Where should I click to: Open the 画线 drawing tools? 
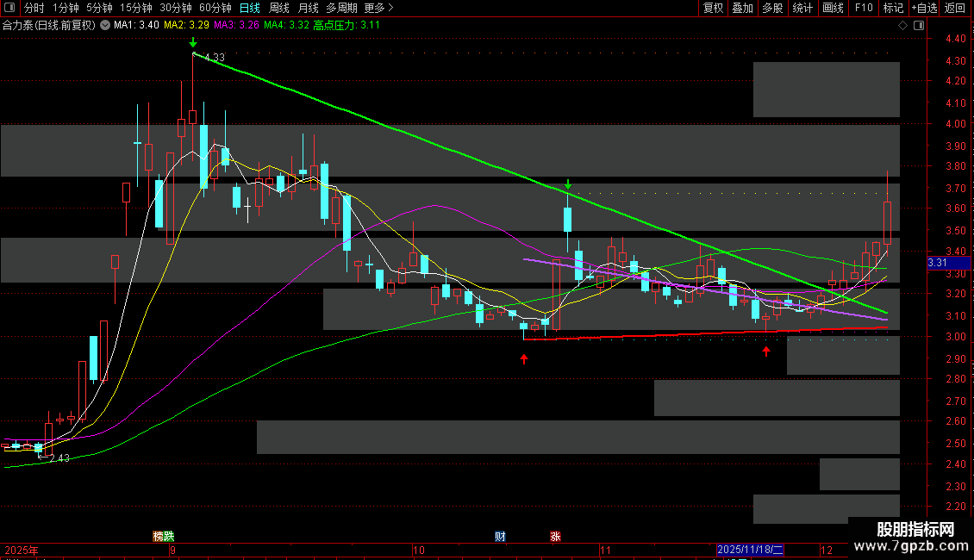(833, 8)
